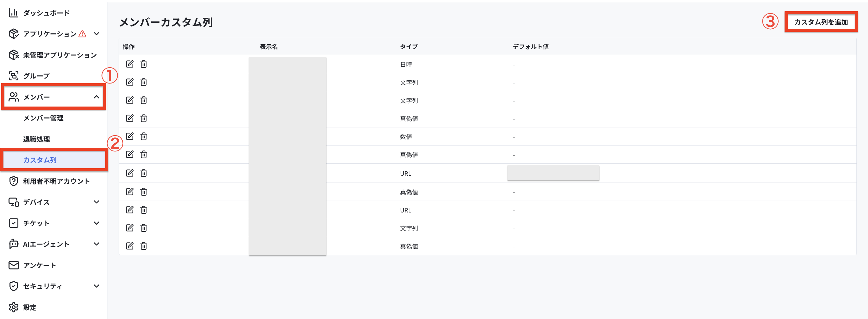Edit the URL row that has a default value

click(130, 173)
